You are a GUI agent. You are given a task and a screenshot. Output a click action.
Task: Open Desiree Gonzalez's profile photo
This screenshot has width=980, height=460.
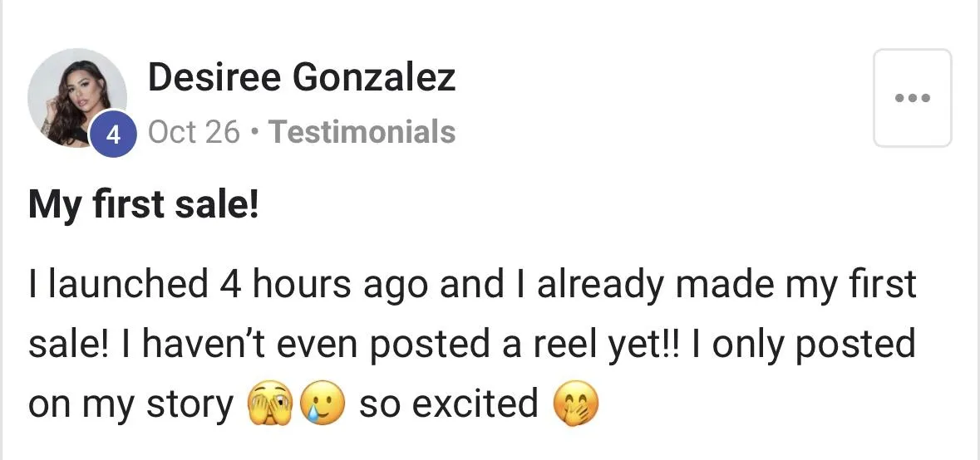[x=77, y=98]
